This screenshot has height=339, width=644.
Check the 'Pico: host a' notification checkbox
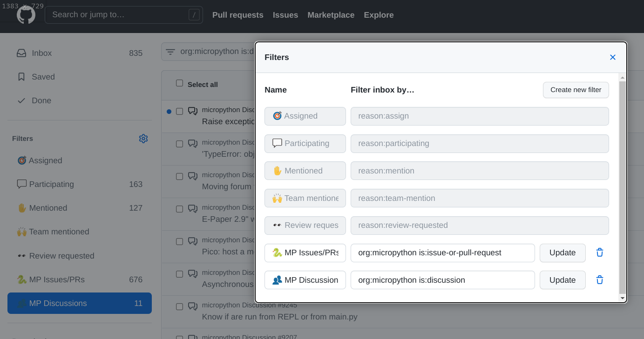(x=179, y=242)
